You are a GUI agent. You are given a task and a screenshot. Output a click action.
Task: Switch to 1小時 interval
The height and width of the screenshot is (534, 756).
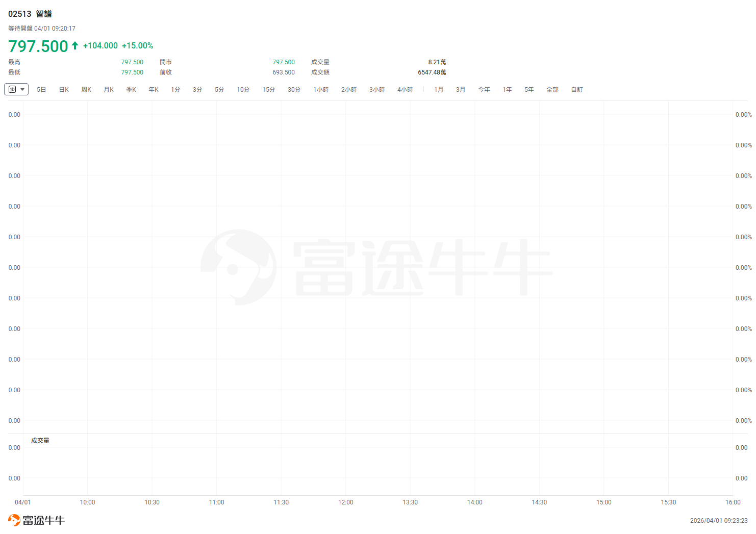[x=321, y=90]
